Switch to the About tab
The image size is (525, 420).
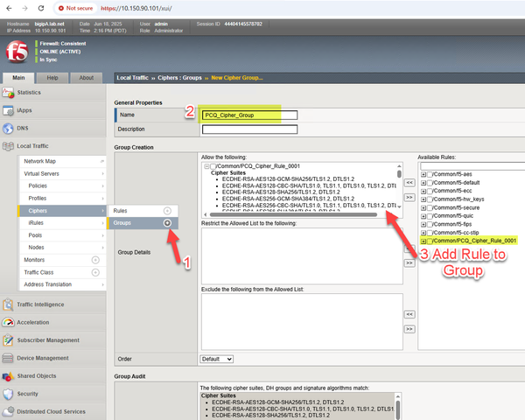coord(86,78)
